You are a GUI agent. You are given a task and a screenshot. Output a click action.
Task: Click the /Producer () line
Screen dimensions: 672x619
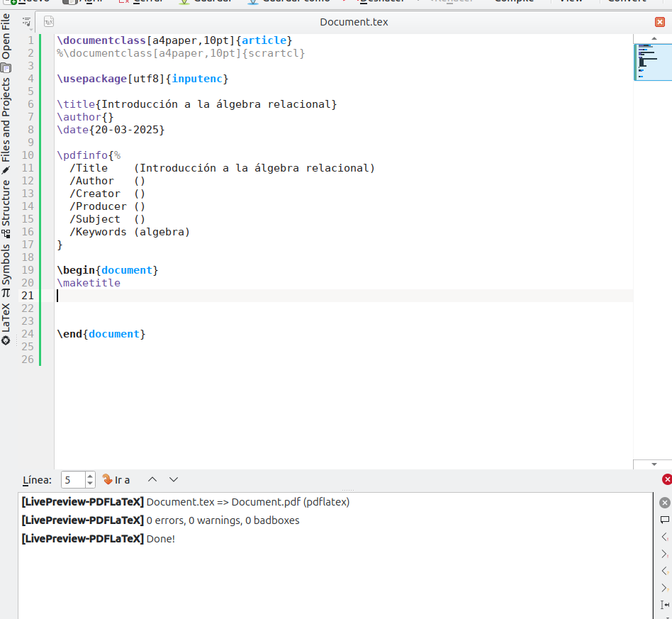107,206
